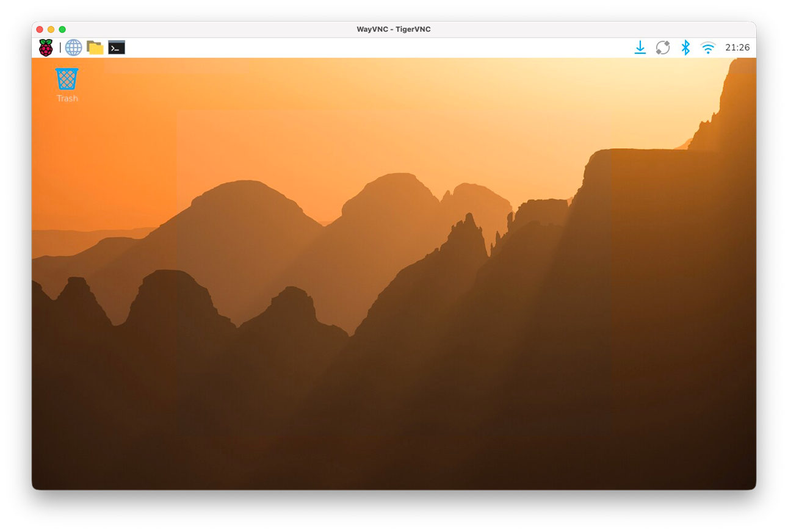Click the WayVNC - TigerVNC title text
The image size is (788, 532).
click(x=394, y=29)
